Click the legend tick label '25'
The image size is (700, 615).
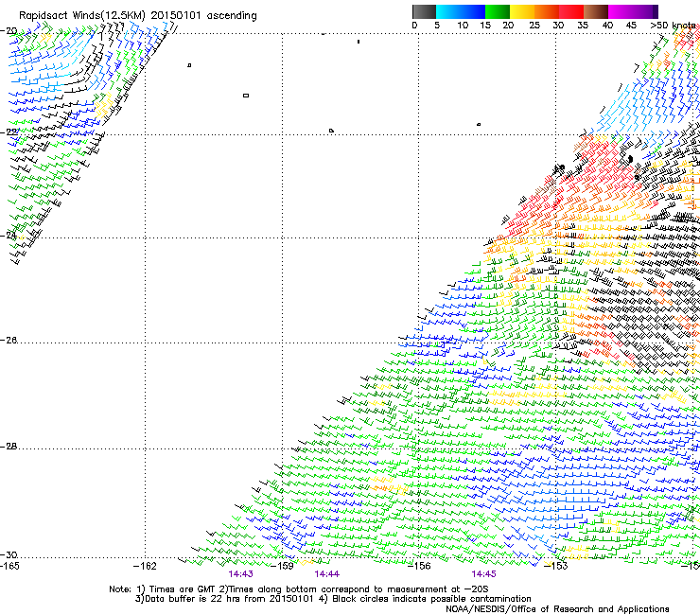tap(534, 26)
